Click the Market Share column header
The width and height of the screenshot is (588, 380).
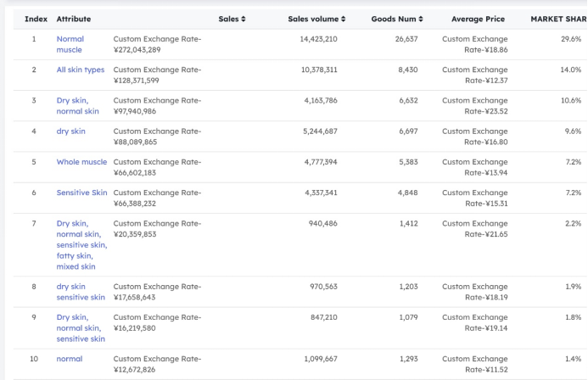click(x=558, y=19)
